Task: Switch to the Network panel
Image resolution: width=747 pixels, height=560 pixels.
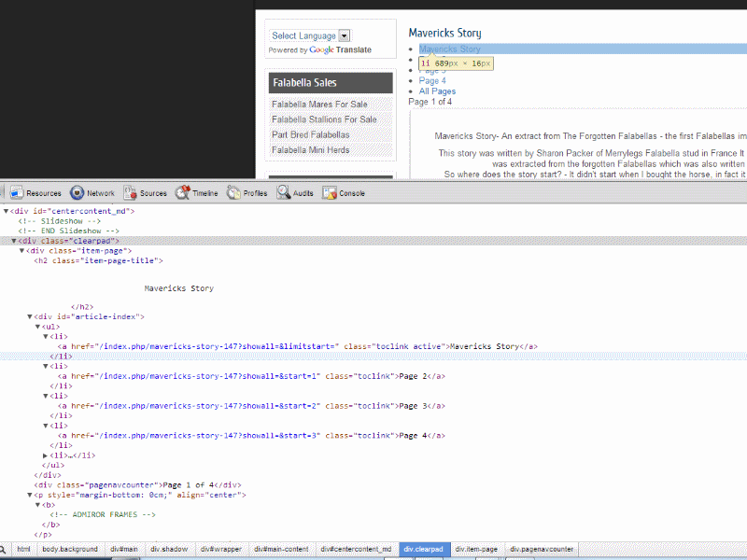Action: (92, 193)
